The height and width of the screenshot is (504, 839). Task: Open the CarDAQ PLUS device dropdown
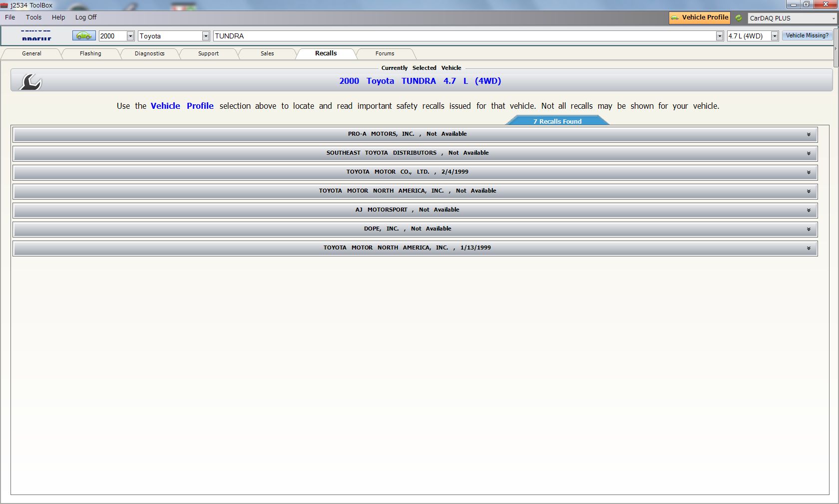pos(792,18)
